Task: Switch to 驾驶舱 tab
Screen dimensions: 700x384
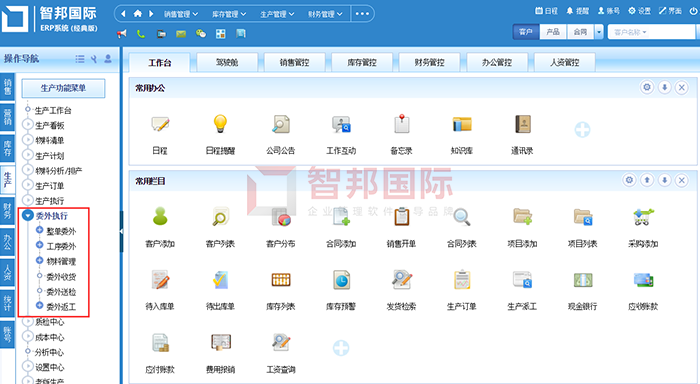Action: 227,63
